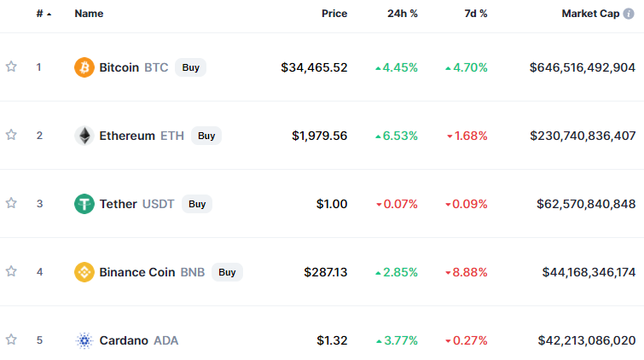Click the Binance Coin yellow logo icon
The image size is (644, 360).
(84, 272)
